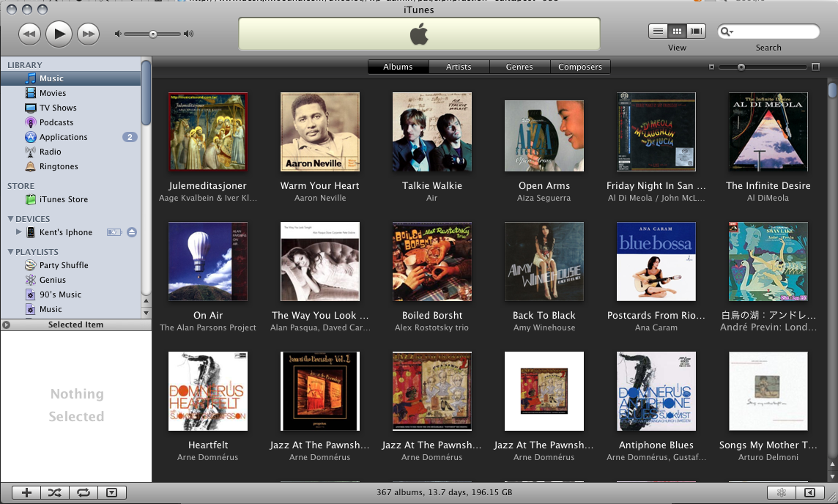Click the small-artwork icon left of slider
The height and width of the screenshot is (504, 838).
point(711,67)
